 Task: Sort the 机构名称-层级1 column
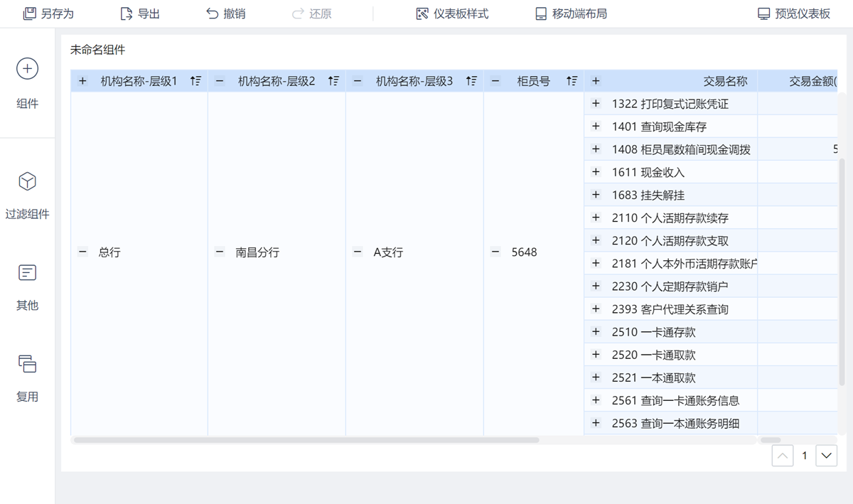(195, 81)
